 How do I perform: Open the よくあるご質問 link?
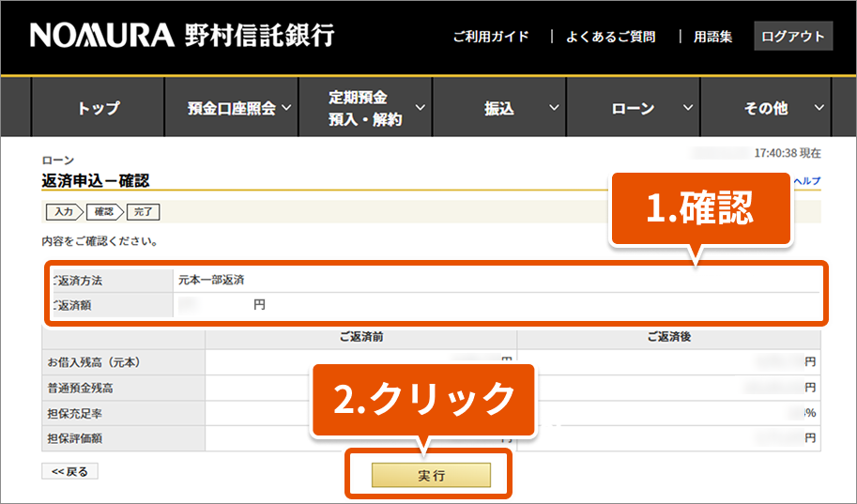point(610,37)
